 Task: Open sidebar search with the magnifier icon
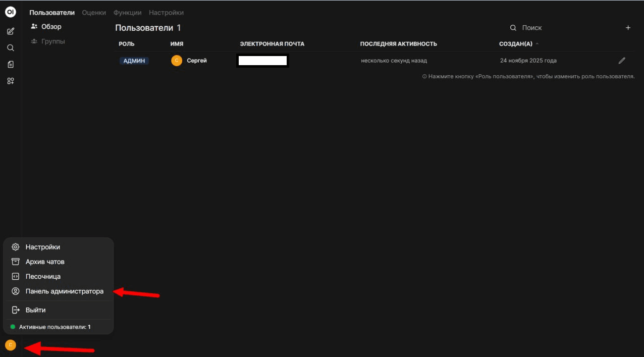click(x=10, y=47)
